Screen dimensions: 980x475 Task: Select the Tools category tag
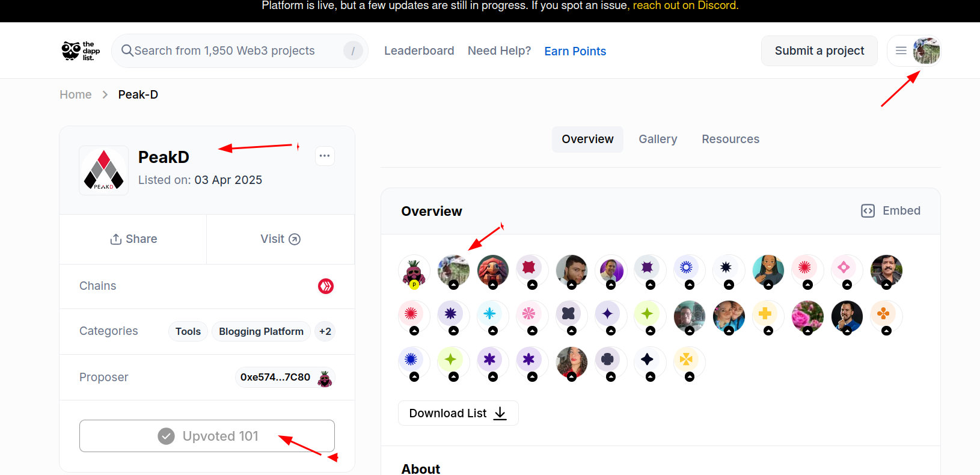click(x=188, y=331)
